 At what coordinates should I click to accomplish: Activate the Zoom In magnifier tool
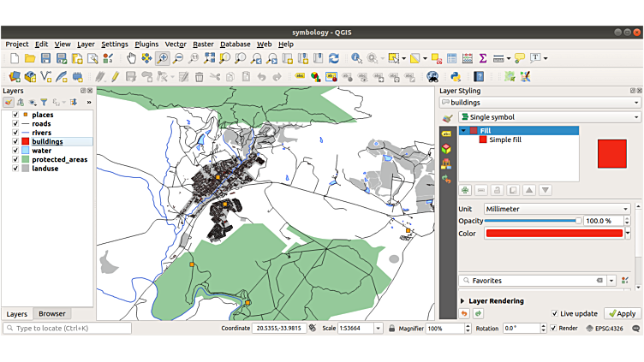click(162, 58)
